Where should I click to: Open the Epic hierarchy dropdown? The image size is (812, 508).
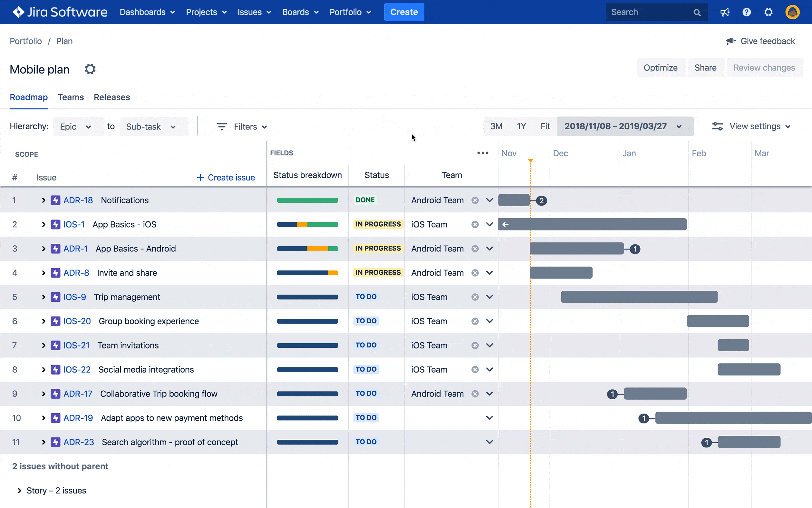point(78,127)
